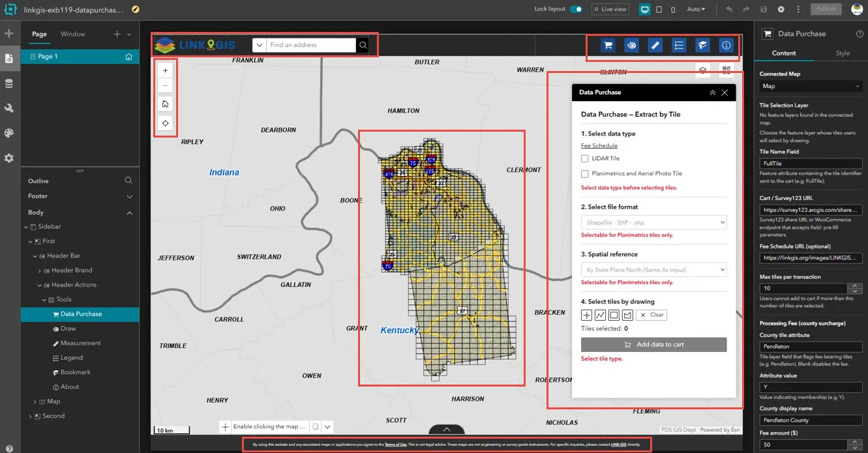Open the Measurement ruler tool in map header
868x453 pixels.
[655, 45]
